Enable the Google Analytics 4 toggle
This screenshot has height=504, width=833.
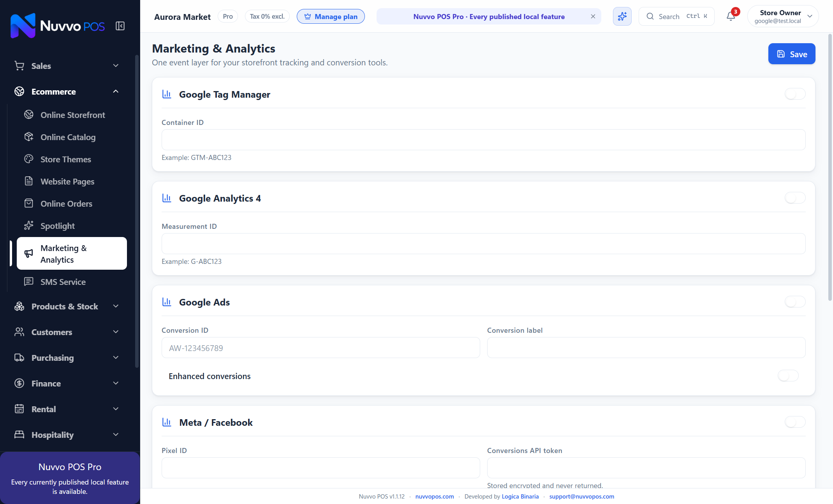click(x=795, y=198)
